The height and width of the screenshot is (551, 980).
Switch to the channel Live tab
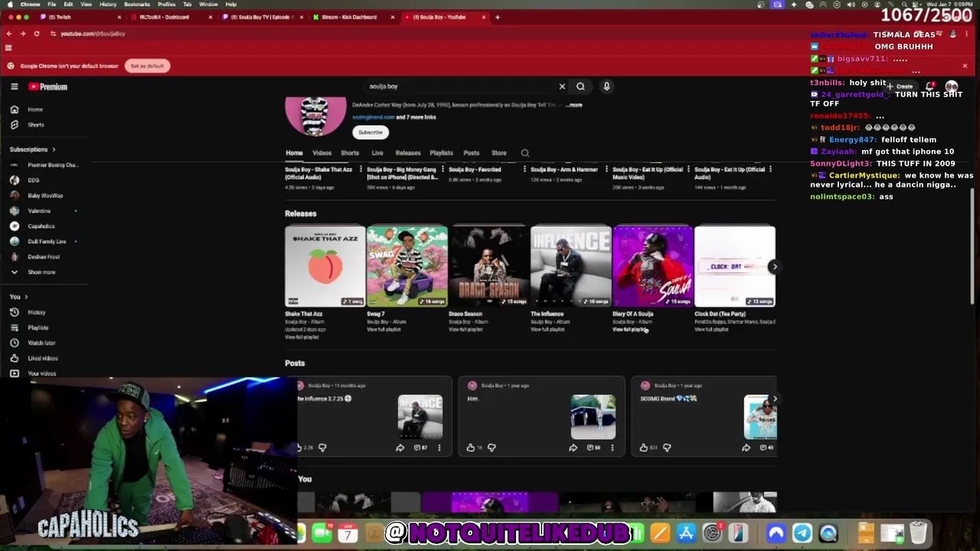pos(377,153)
